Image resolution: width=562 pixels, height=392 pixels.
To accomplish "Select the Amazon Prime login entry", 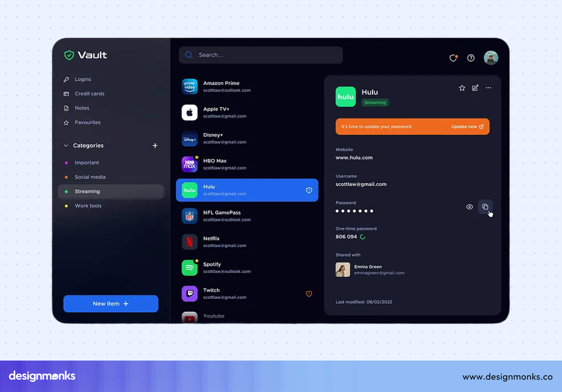I will (x=247, y=87).
